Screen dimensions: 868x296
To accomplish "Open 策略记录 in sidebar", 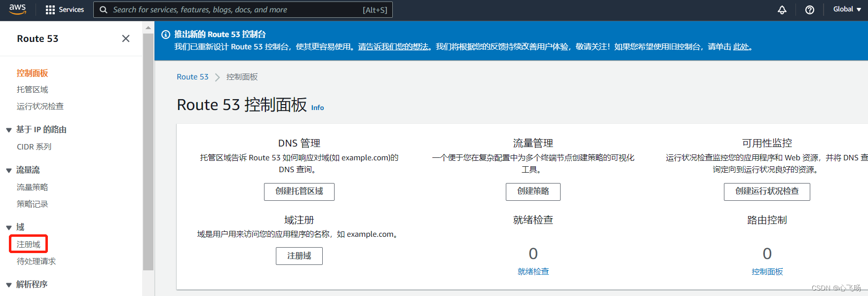I will [x=33, y=204].
